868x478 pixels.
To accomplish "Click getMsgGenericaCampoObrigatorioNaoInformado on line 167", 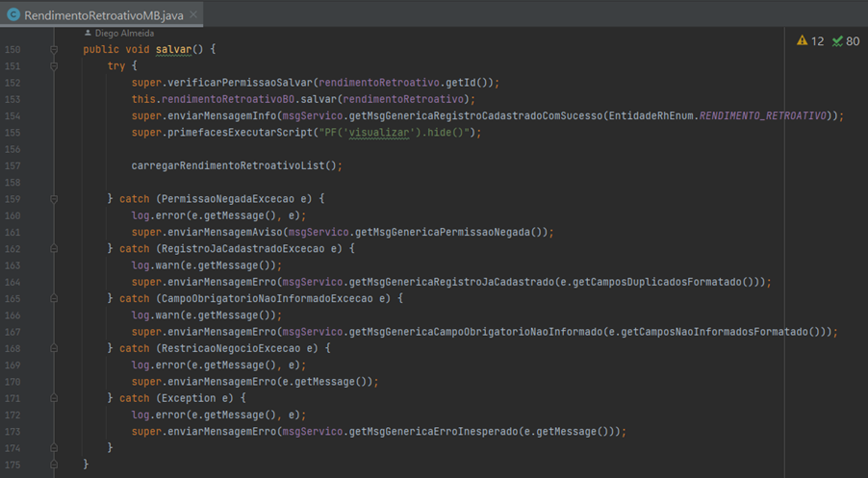I will tap(475, 332).
